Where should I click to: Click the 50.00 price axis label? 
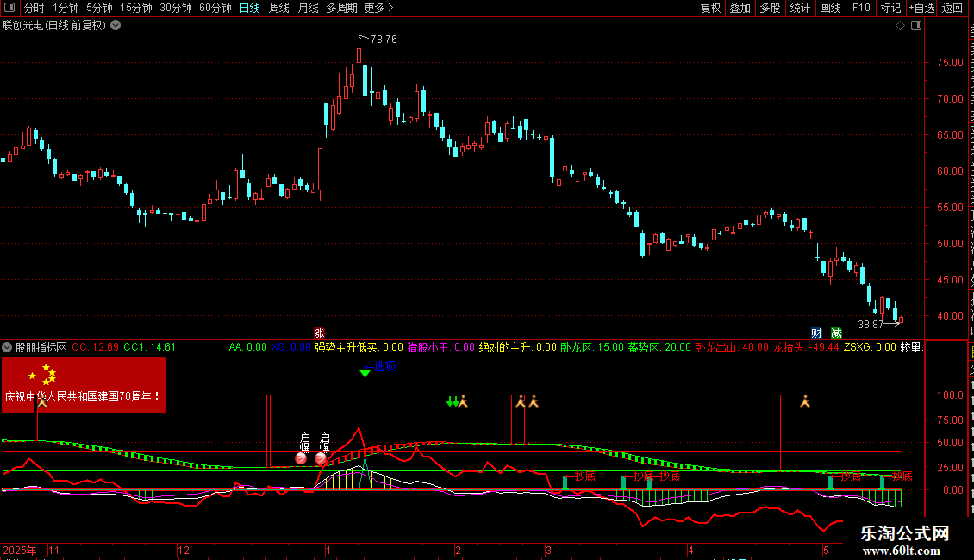pyautogui.click(x=951, y=244)
